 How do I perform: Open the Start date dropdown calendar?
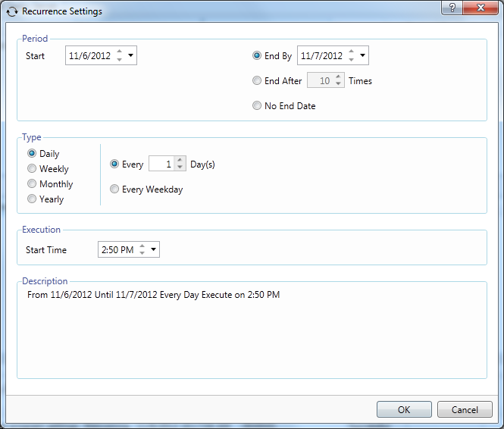[x=130, y=55]
